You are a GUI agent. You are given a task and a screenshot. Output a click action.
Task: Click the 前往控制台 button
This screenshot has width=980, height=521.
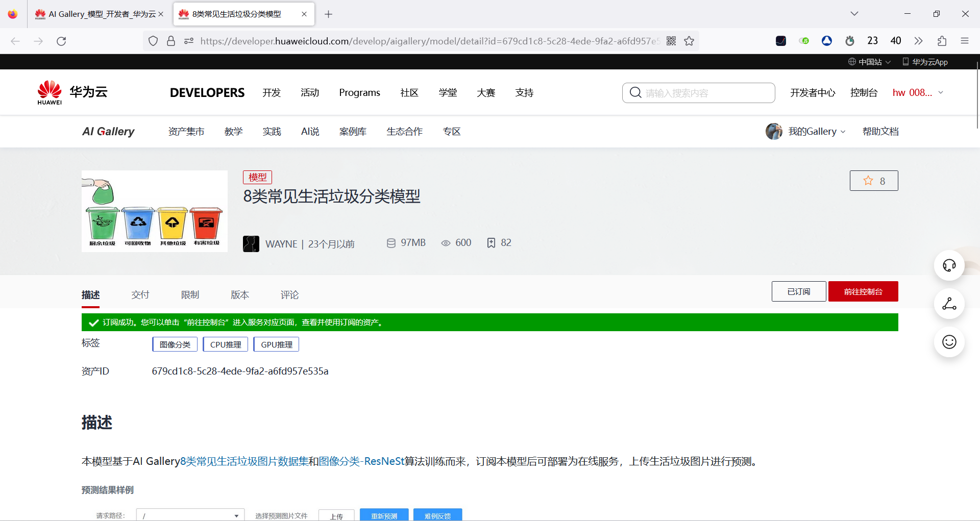pos(863,291)
